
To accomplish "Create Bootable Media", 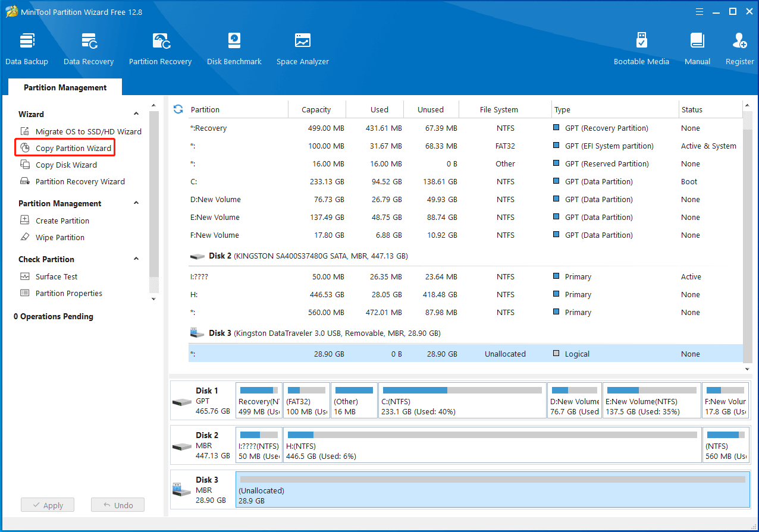I will coord(641,49).
